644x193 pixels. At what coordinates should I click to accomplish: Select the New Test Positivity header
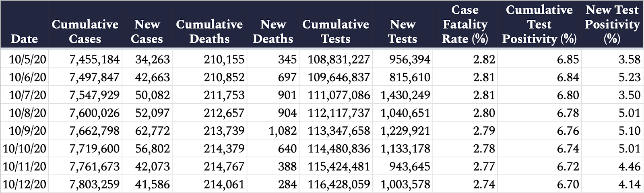pos(612,24)
